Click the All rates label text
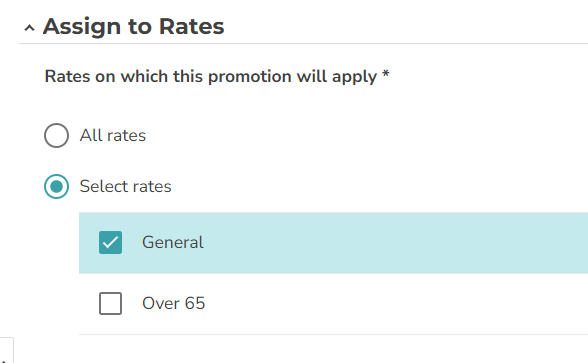 [x=112, y=135]
